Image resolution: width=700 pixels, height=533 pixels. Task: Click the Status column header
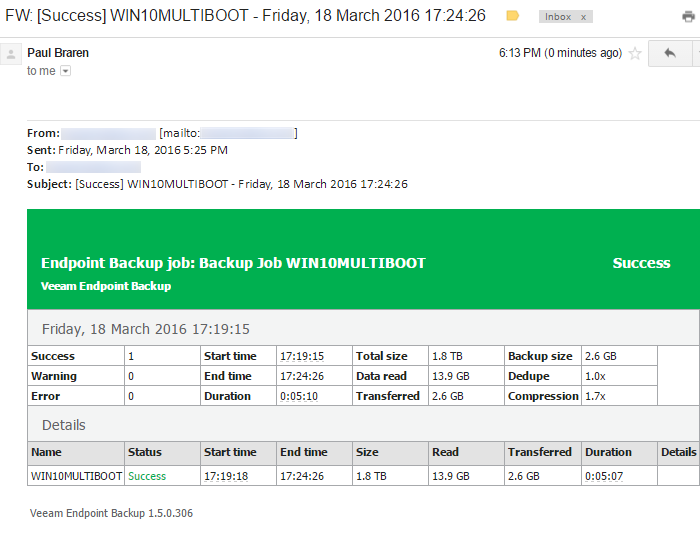(x=145, y=452)
